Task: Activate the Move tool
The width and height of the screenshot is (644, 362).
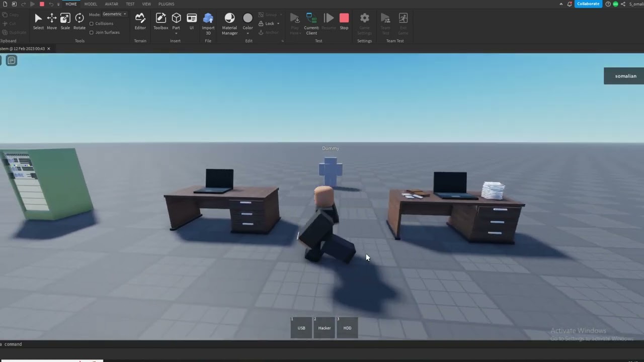Action: pyautogui.click(x=52, y=21)
